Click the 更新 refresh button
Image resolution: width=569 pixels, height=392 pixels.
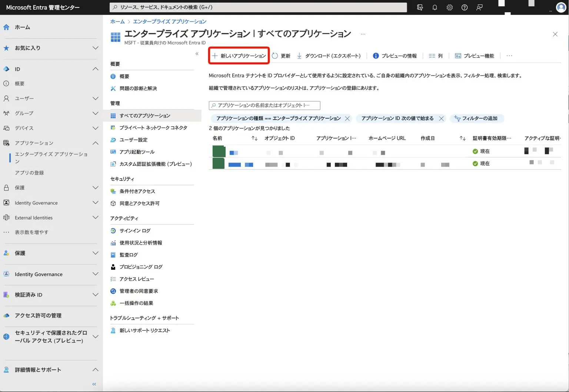[x=281, y=56]
